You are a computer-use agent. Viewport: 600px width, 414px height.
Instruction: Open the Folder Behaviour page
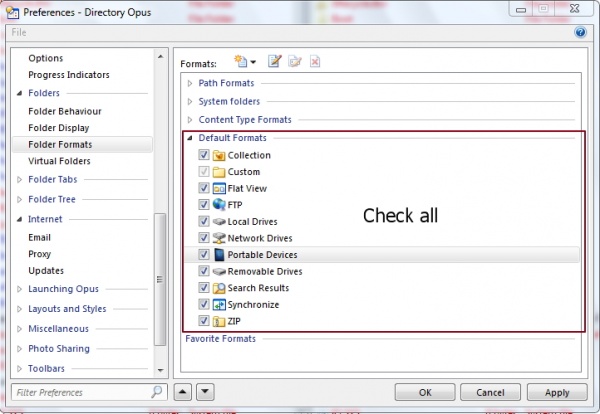[x=65, y=111]
